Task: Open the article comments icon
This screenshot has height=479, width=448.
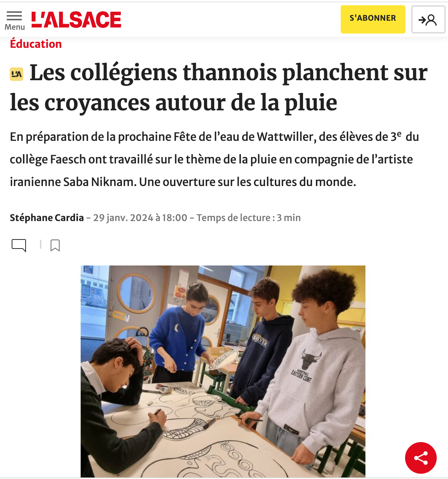Action: coord(19,245)
